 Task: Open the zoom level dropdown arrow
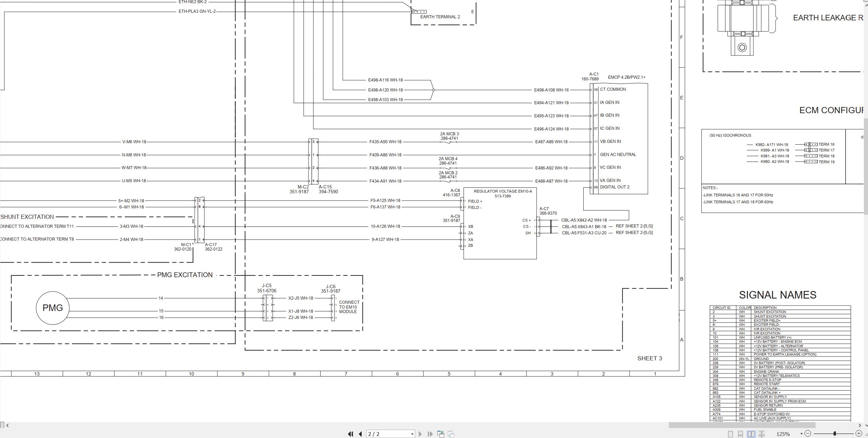click(x=801, y=434)
